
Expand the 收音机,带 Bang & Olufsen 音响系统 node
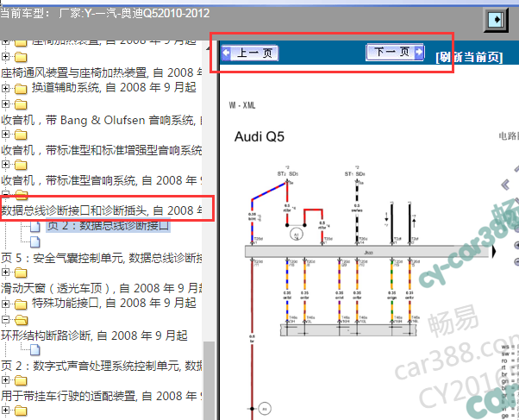(5, 103)
